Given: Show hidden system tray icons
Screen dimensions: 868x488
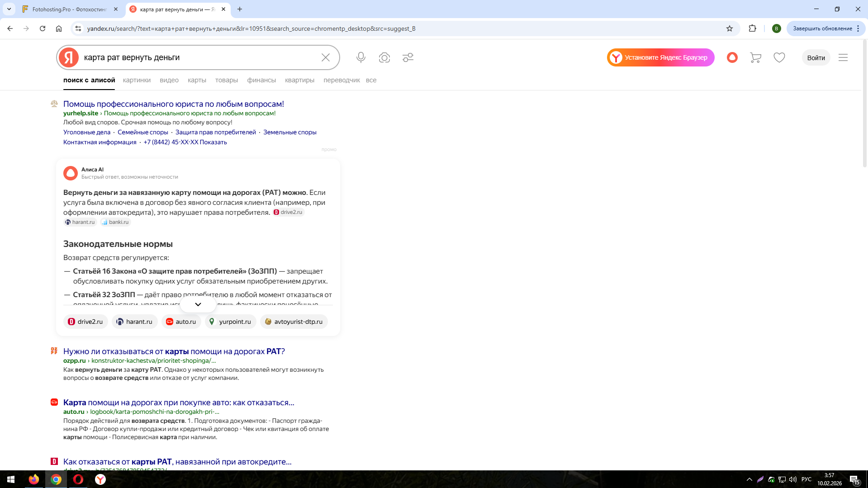Looking at the screenshot, I should (749, 479).
